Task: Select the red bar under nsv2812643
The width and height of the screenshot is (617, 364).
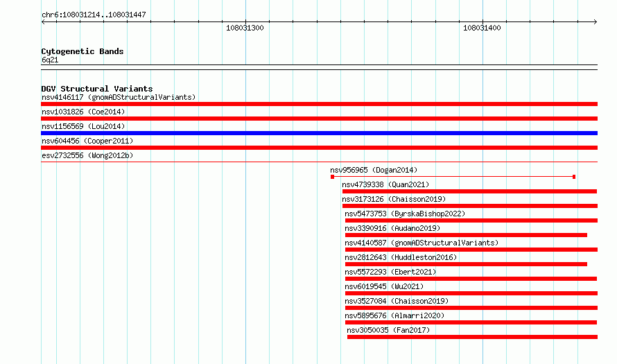Action: point(466,264)
